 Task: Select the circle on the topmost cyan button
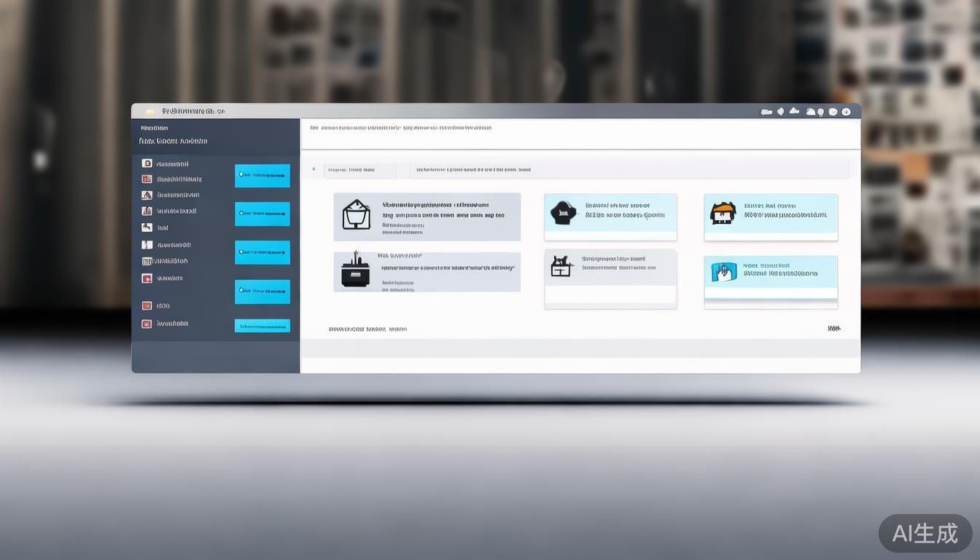pyautogui.click(x=243, y=175)
